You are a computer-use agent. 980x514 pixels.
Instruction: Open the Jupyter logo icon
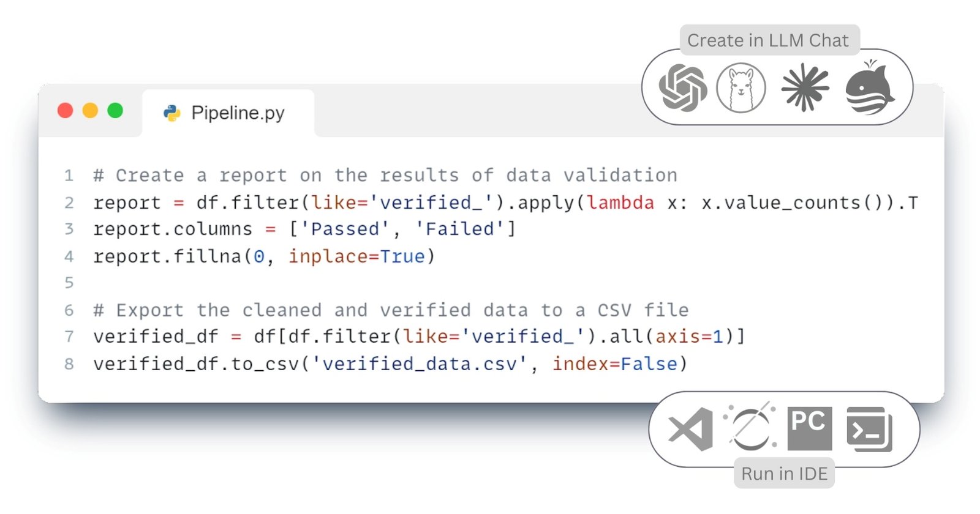[x=750, y=426]
